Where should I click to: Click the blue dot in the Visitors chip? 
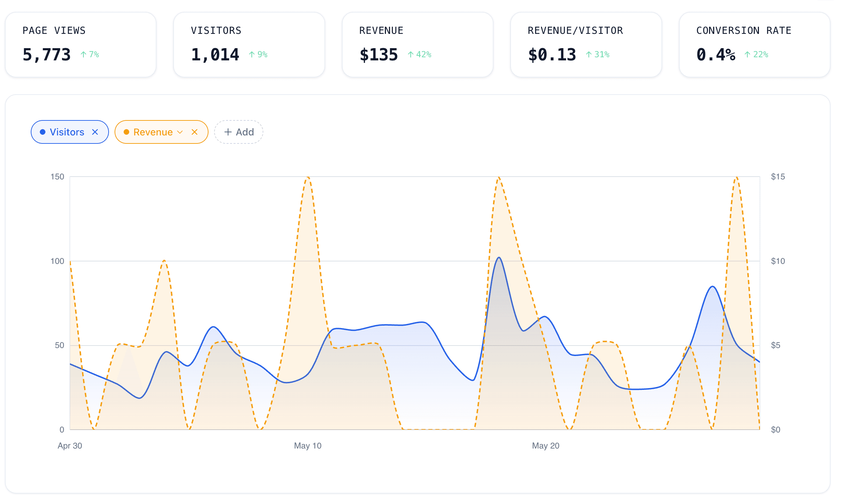[x=43, y=132]
